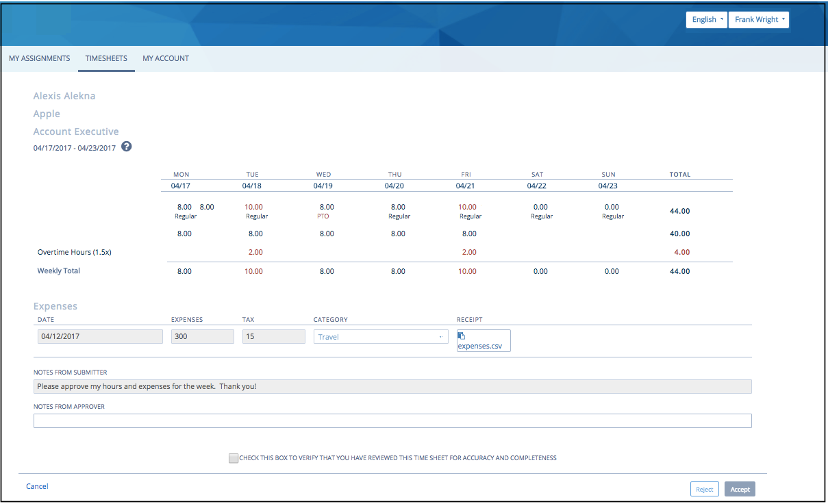Click the Tax field showing 15

(x=274, y=337)
